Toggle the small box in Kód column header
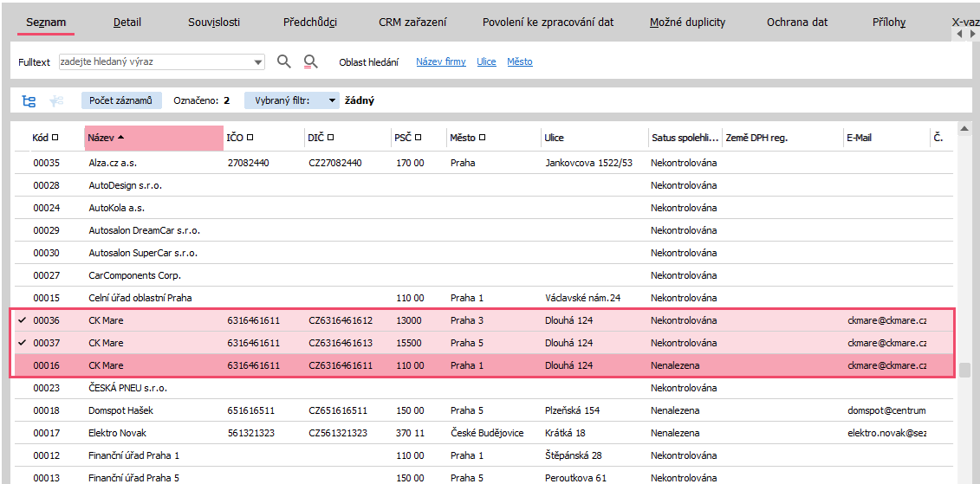 pyautogui.click(x=55, y=138)
